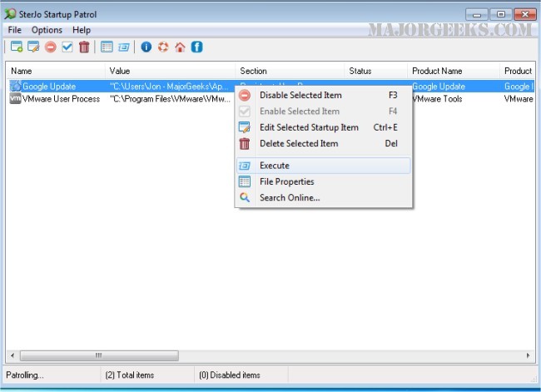
Task: Sort by the Value column header
Action: tap(170, 71)
